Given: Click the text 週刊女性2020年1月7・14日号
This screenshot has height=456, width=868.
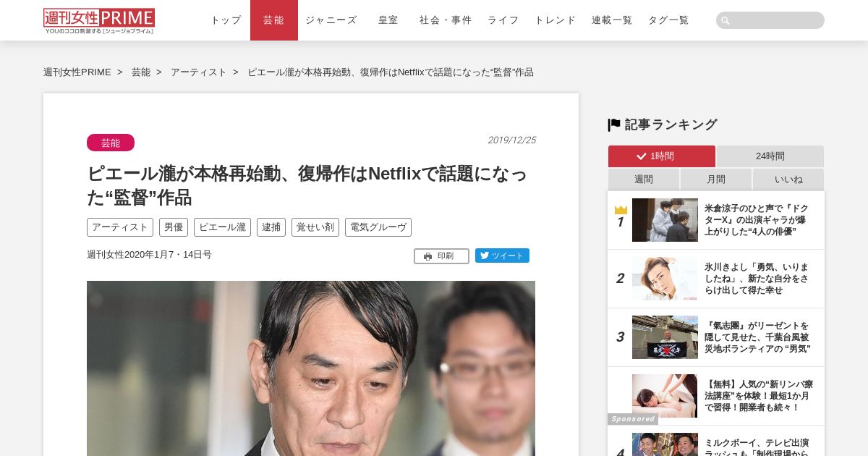Looking at the screenshot, I should pyautogui.click(x=149, y=255).
